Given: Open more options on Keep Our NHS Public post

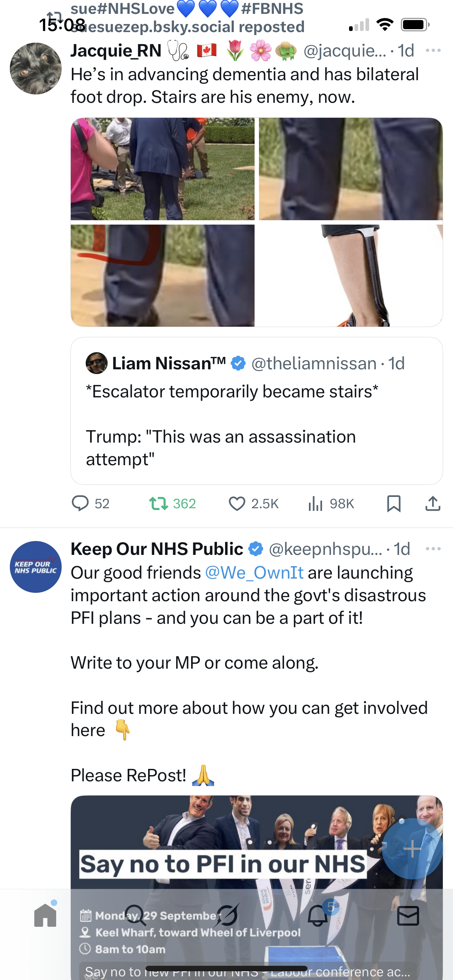Looking at the screenshot, I should click(x=433, y=549).
